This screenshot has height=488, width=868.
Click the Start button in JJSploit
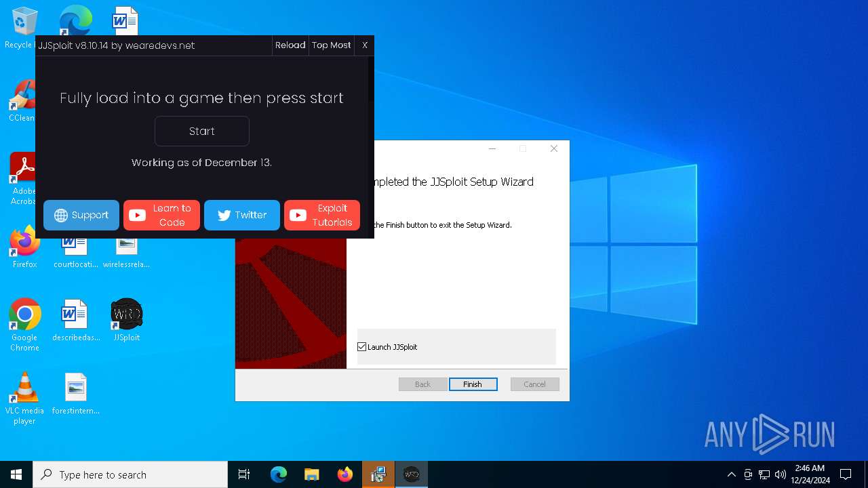click(202, 131)
